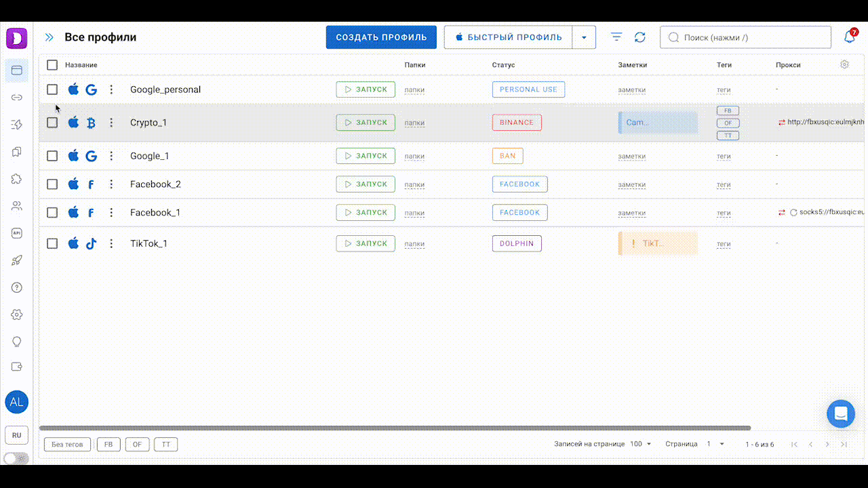Click the profile search field

click(746, 37)
